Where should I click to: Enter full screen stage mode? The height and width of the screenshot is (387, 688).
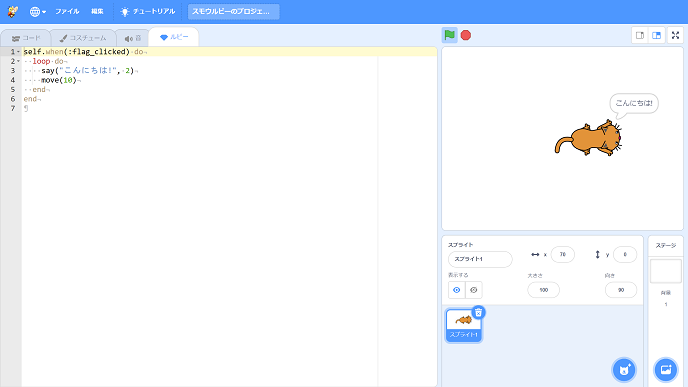tap(675, 36)
